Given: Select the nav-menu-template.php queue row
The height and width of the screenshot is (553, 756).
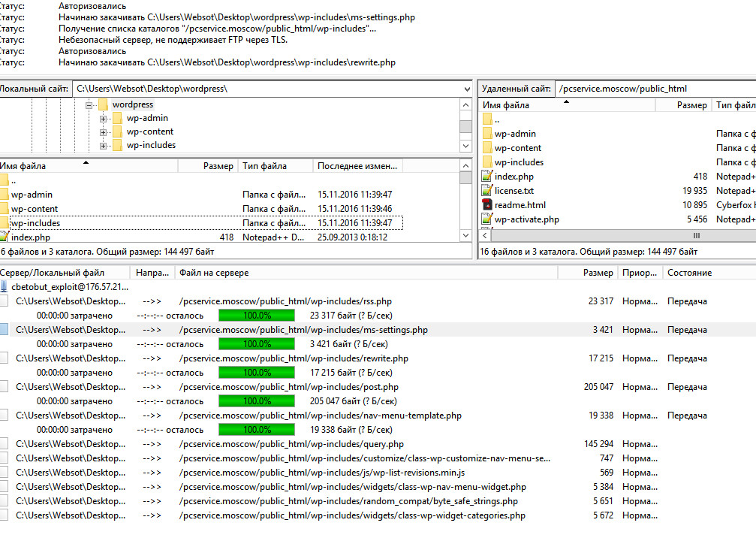Looking at the screenshot, I should [378, 416].
